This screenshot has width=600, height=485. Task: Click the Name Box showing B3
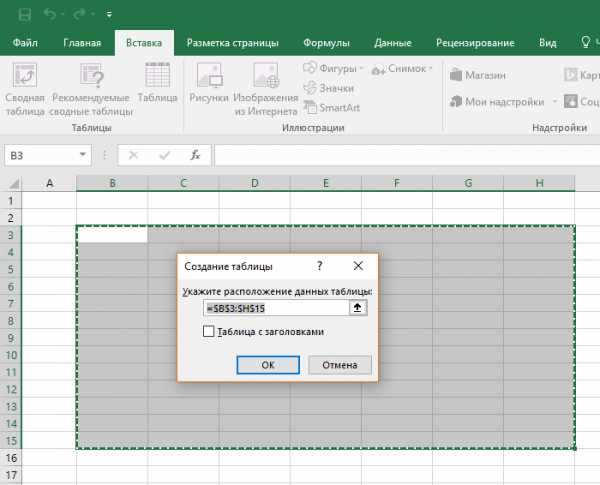pos(42,155)
